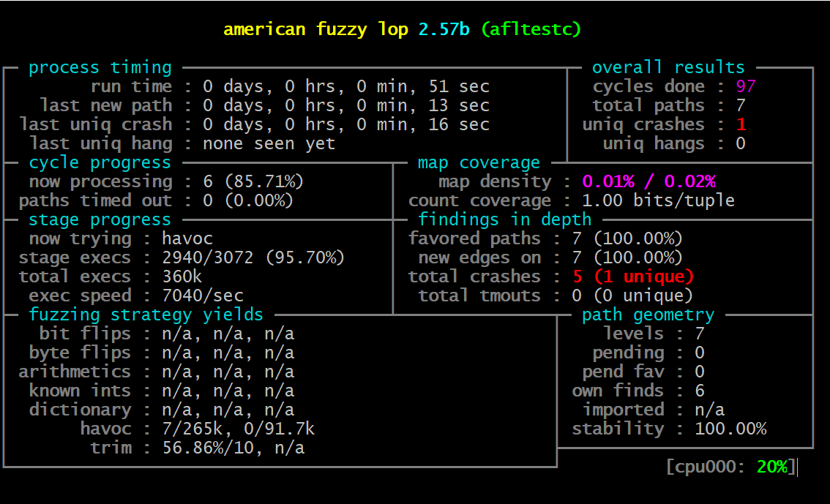Select the 'stage progress' section header

(100, 220)
